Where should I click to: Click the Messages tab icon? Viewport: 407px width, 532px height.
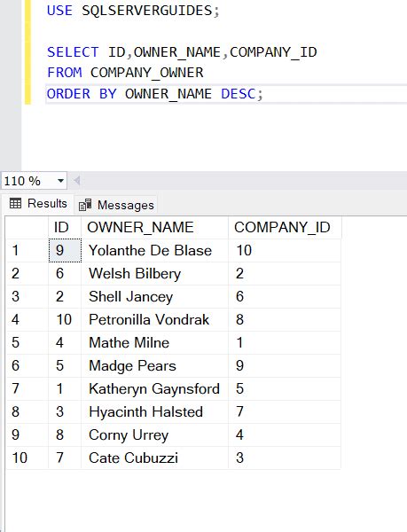point(85,205)
